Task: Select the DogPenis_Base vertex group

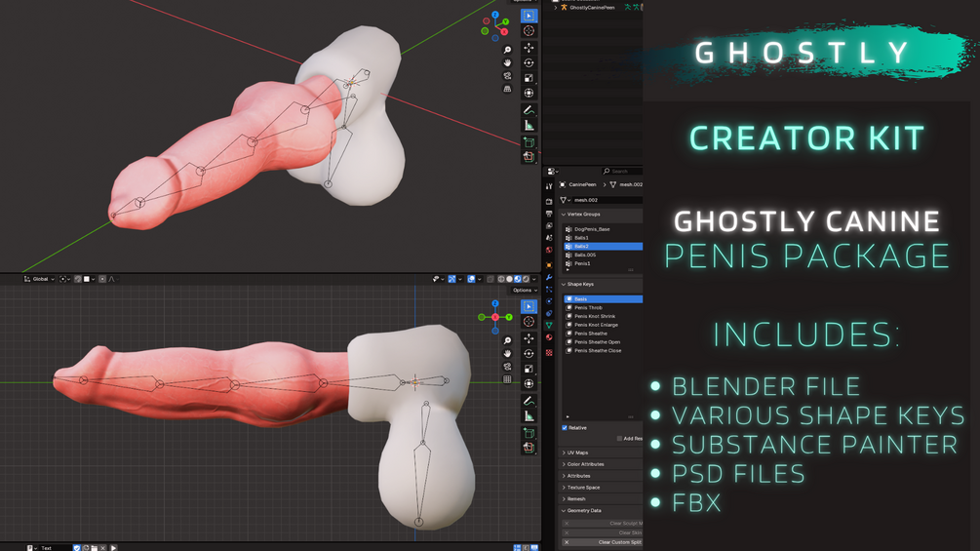Action: [604, 229]
